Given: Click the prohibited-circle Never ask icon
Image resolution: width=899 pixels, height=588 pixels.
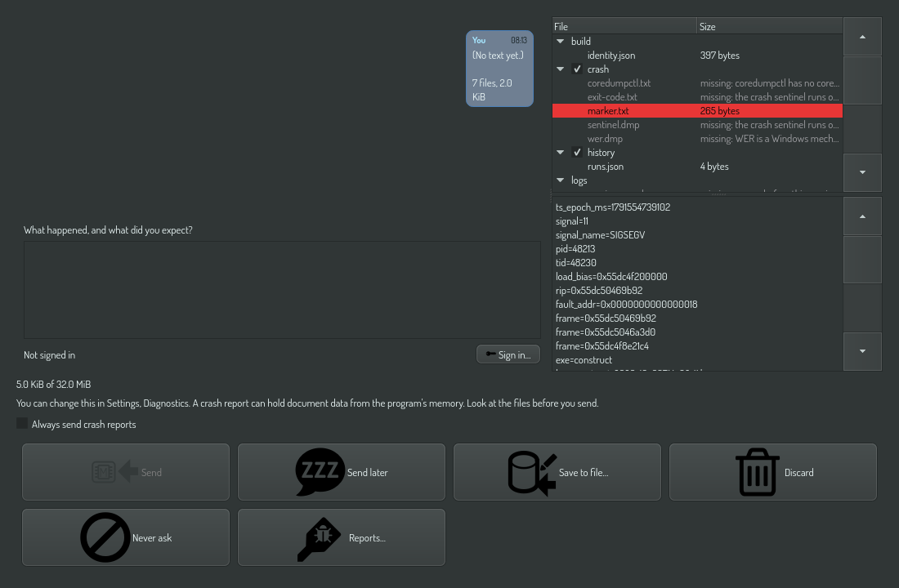Looking at the screenshot, I should tap(105, 537).
